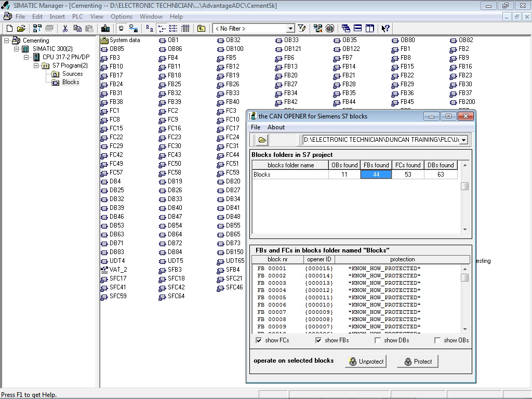Collapse the SIMATIC 300(2) node
Image resolution: width=532 pixels, height=399 pixels.
tap(16, 49)
